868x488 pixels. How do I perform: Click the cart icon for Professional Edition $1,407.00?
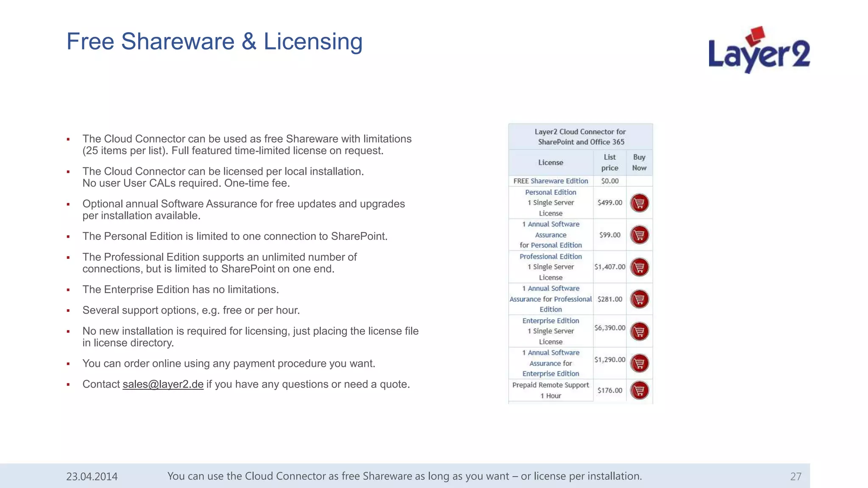(x=639, y=267)
